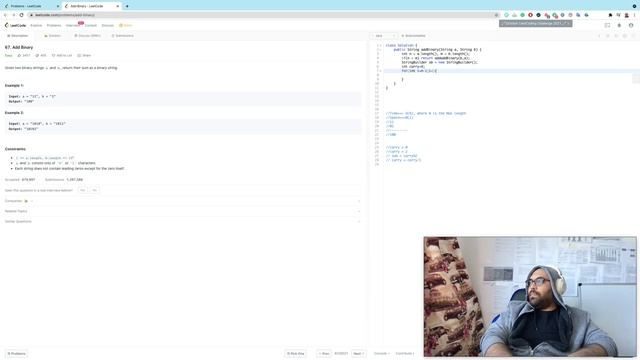Click the fullscreen icon in the editor toolbar
The width and height of the screenshot is (640, 360).
633,36
